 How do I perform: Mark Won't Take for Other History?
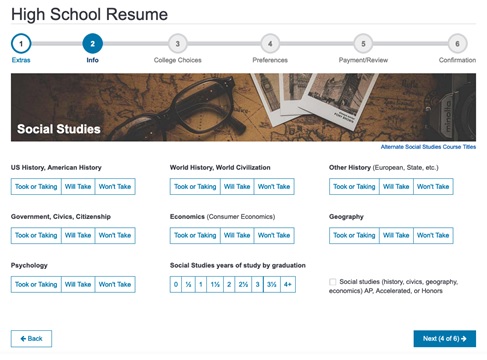click(433, 187)
